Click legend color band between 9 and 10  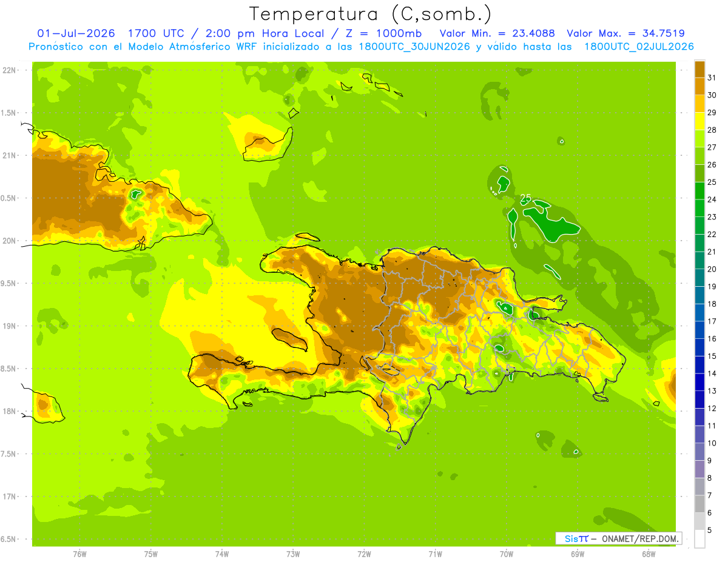(699, 452)
